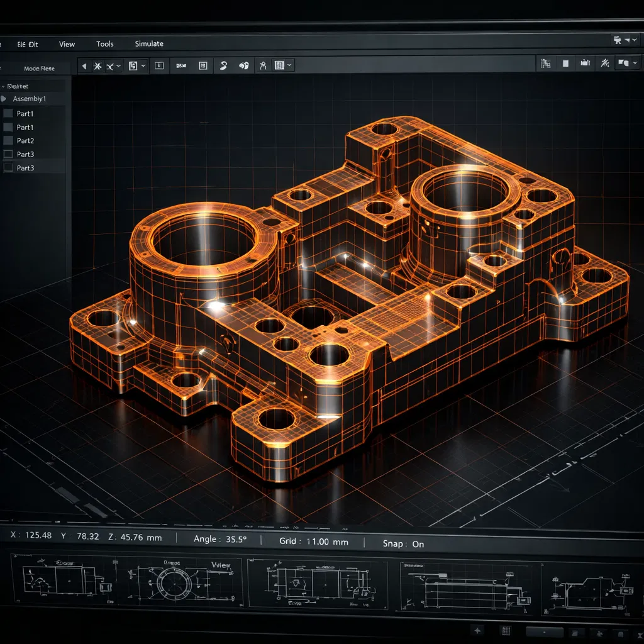
Task: Select the measure tool in the toolbar
Action: tap(264, 65)
